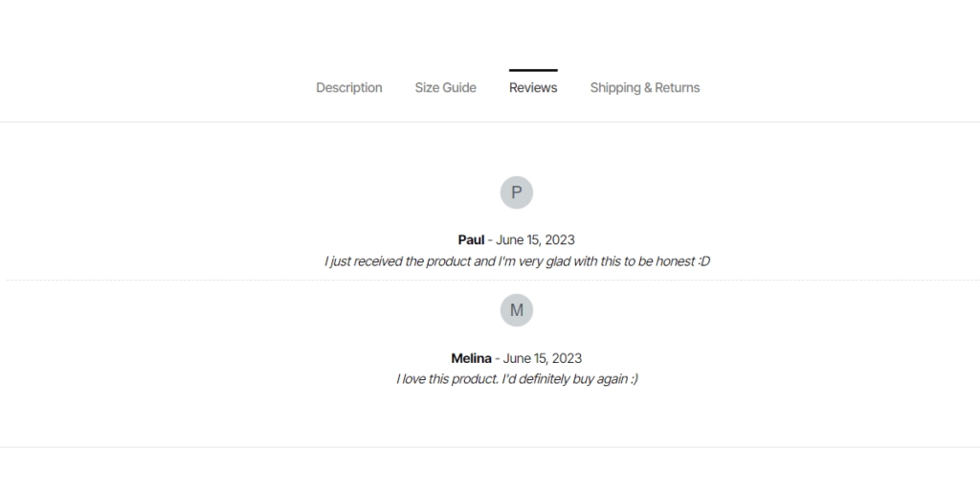Click Paul's "P" avatar icon
The image size is (980, 497).
pos(516,192)
